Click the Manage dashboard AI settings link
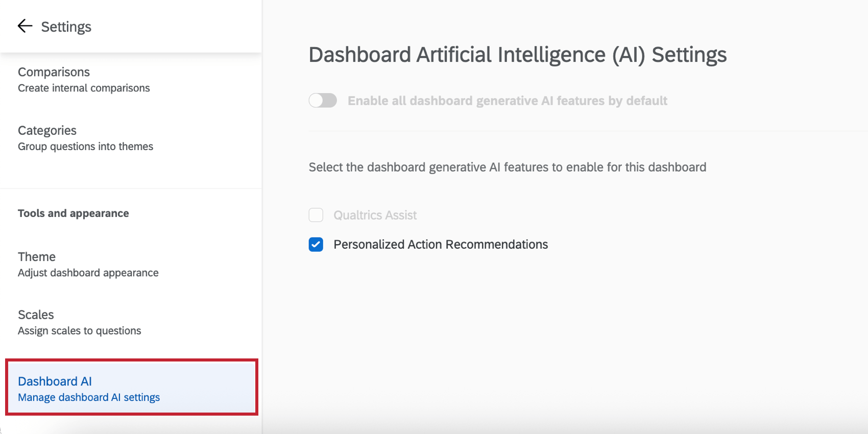The height and width of the screenshot is (434, 868). [88, 397]
